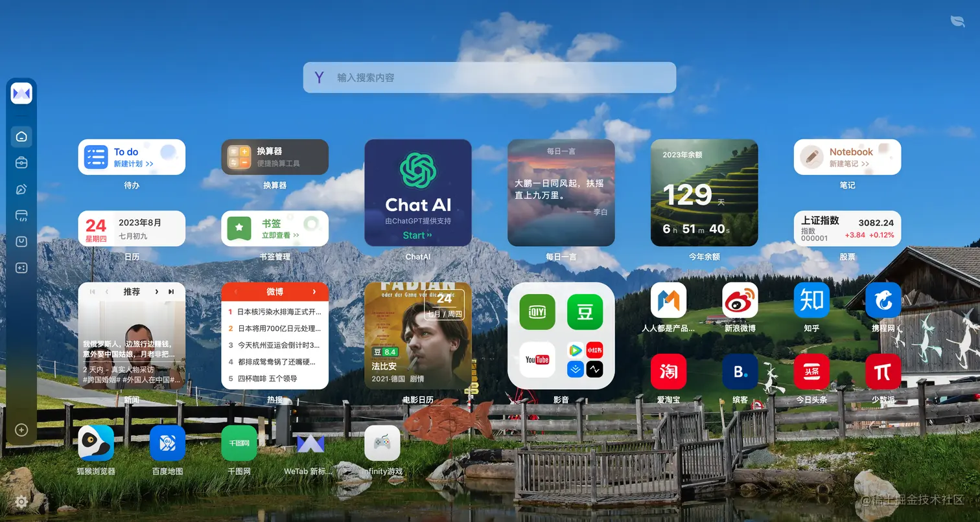
Task: Click Start in the Chat AI widget
Action: click(417, 235)
